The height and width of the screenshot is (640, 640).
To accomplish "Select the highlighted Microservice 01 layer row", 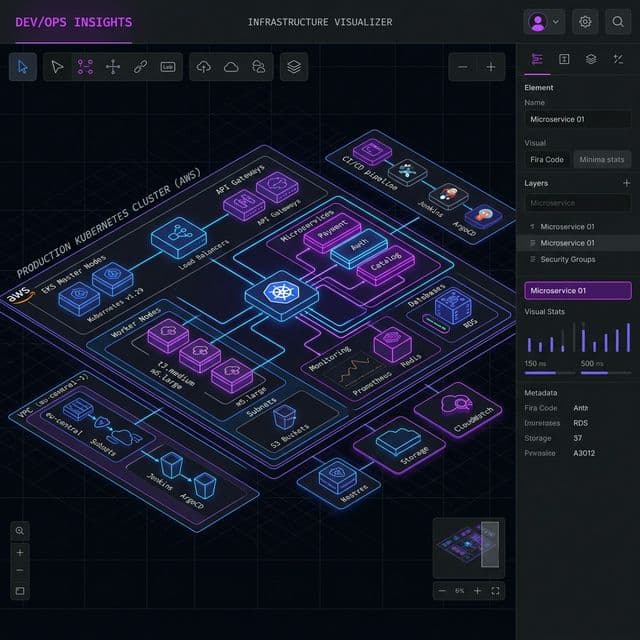I will pyautogui.click(x=578, y=243).
